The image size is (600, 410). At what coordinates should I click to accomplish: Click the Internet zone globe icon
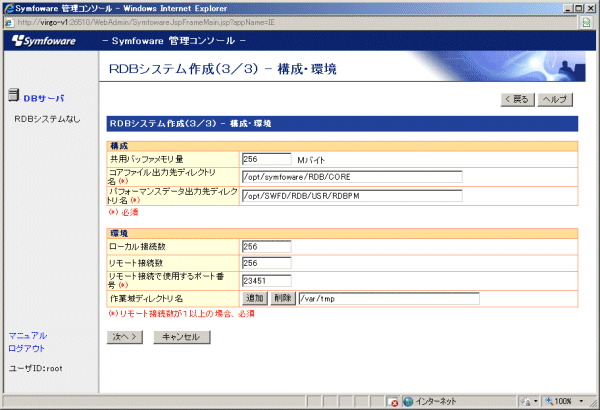click(x=408, y=402)
